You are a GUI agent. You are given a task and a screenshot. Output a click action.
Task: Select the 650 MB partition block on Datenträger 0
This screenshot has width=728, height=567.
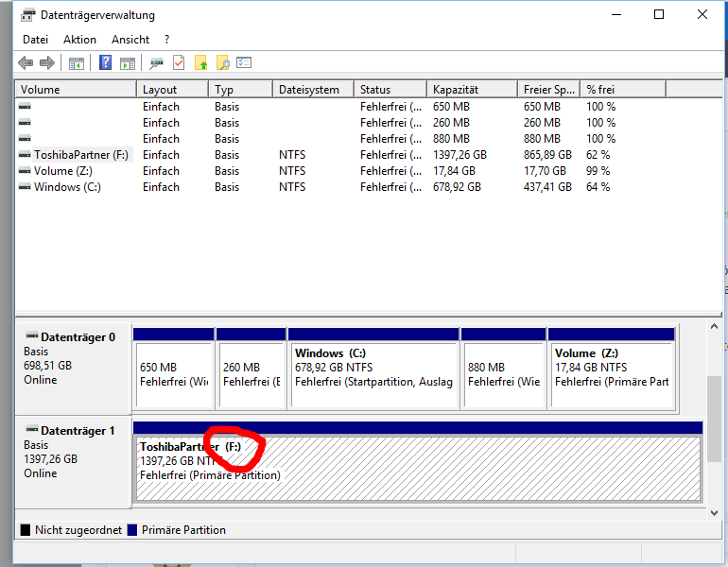(x=174, y=369)
